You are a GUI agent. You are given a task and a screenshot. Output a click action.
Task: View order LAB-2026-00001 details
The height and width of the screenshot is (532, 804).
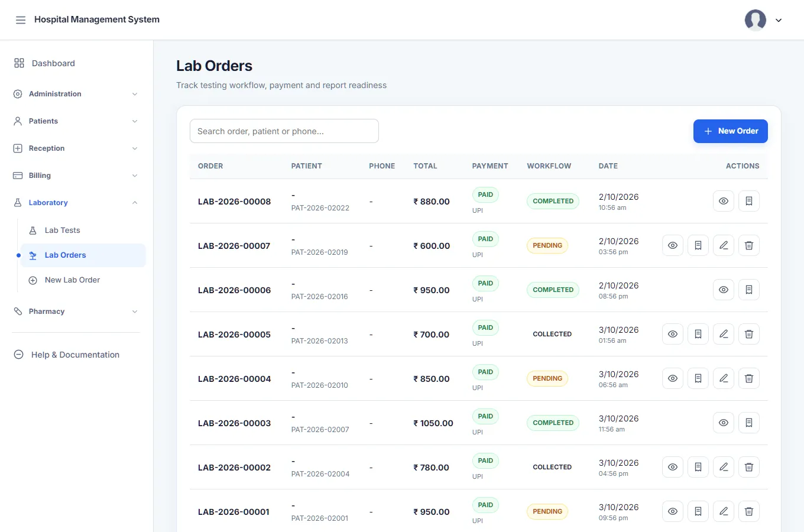pos(673,511)
